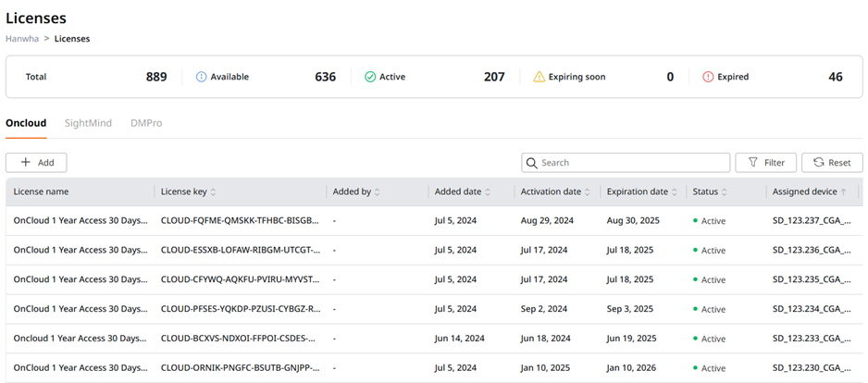Sort by Added by column
This screenshot has height=383, width=868.
(x=377, y=192)
